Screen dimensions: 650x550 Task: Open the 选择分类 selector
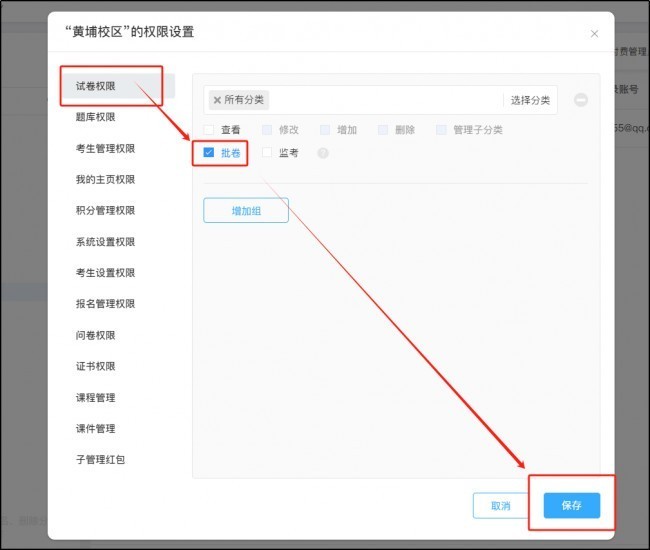(530, 100)
